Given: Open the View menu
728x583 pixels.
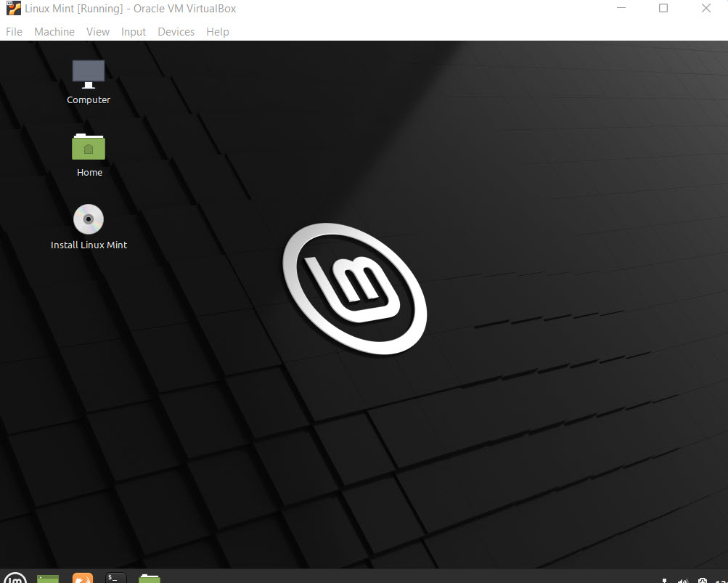Looking at the screenshot, I should tap(98, 32).
